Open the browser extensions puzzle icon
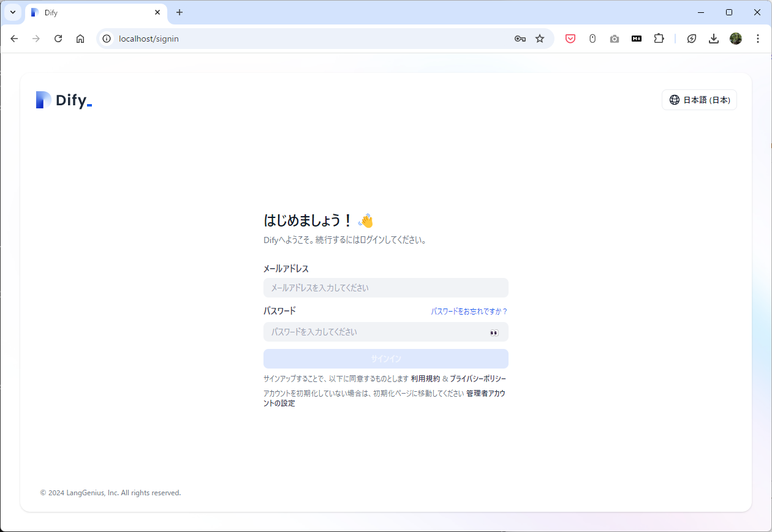772x532 pixels. coord(659,38)
